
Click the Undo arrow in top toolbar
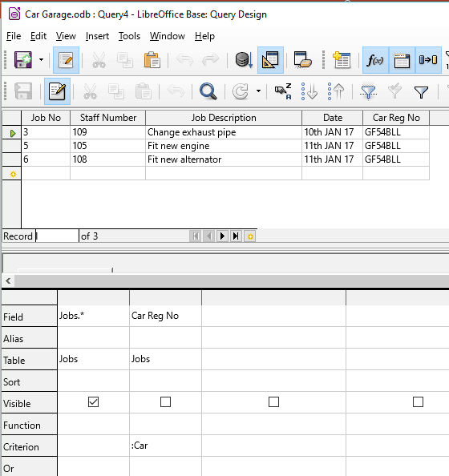(x=184, y=60)
